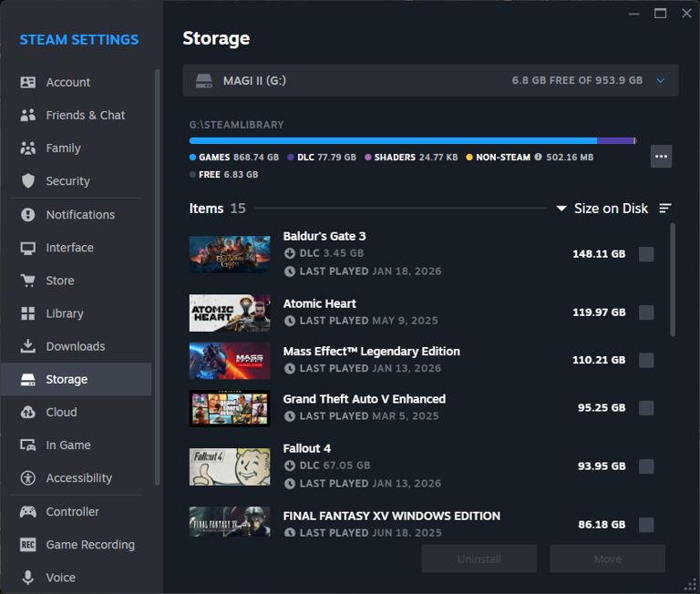Click FINAL FANTASY XV WINDOWS EDITION title
The height and width of the screenshot is (594, 700).
click(x=392, y=516)
